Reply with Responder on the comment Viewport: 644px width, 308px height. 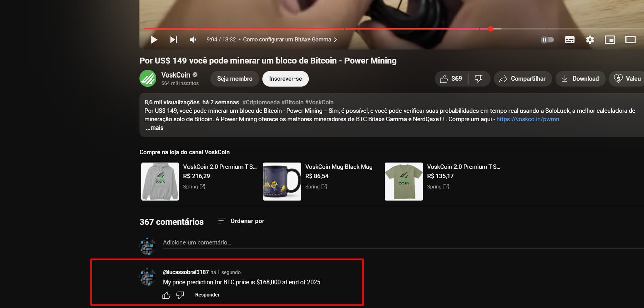click(207, 295)
